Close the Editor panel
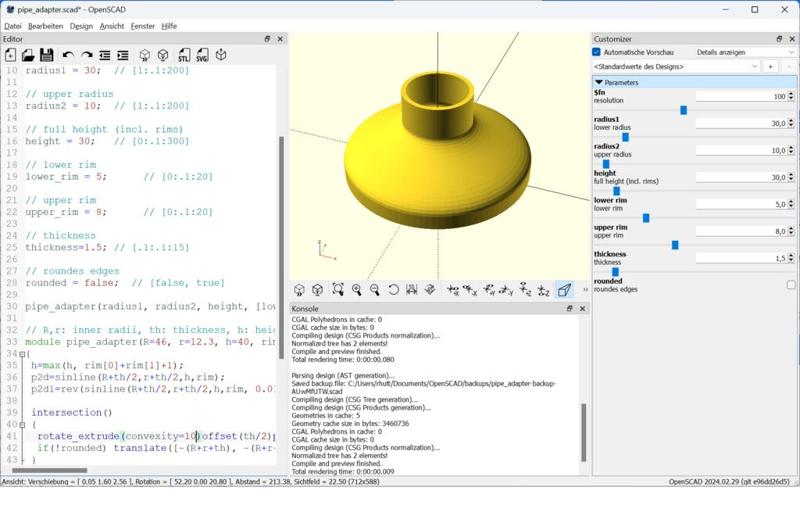800x512 pixels. (x=280, y=39)
